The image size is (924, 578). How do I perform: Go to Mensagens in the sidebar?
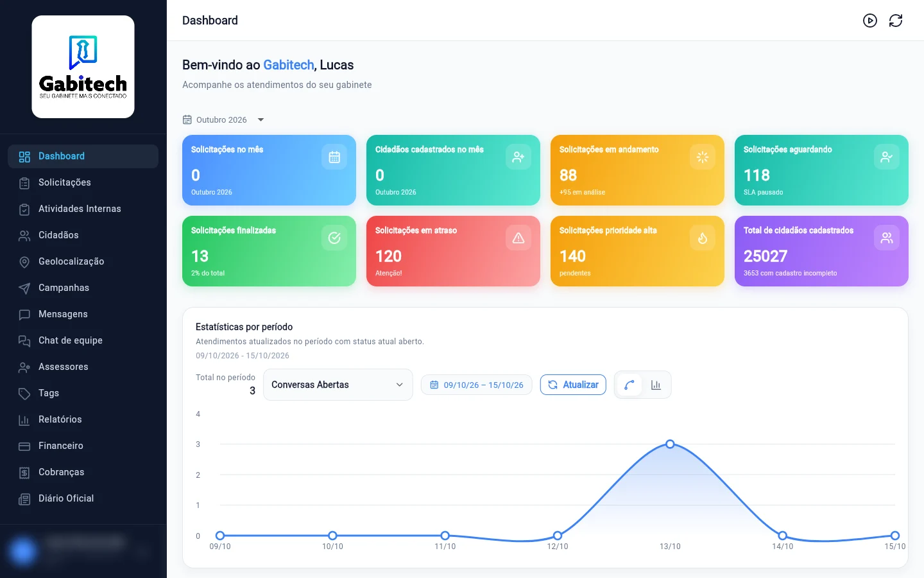(83, 314)
